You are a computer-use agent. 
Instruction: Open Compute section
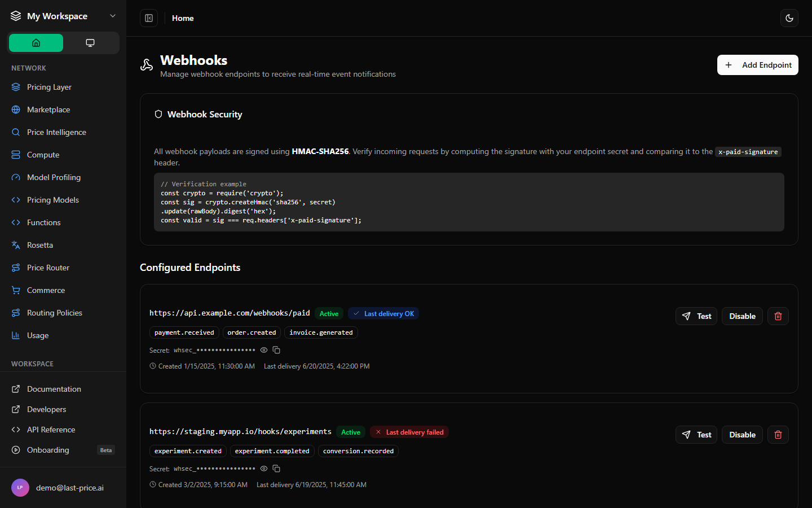pyautogui.click(x=63, y=155)
